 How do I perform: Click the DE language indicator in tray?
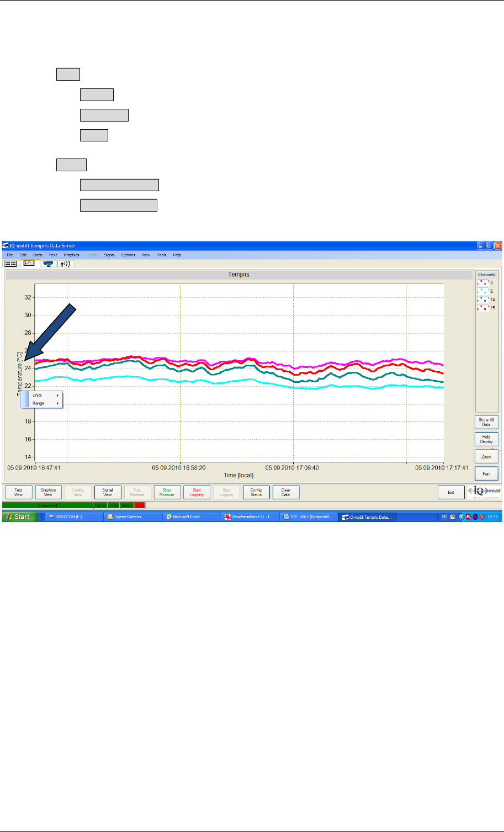tap(444, 517)
